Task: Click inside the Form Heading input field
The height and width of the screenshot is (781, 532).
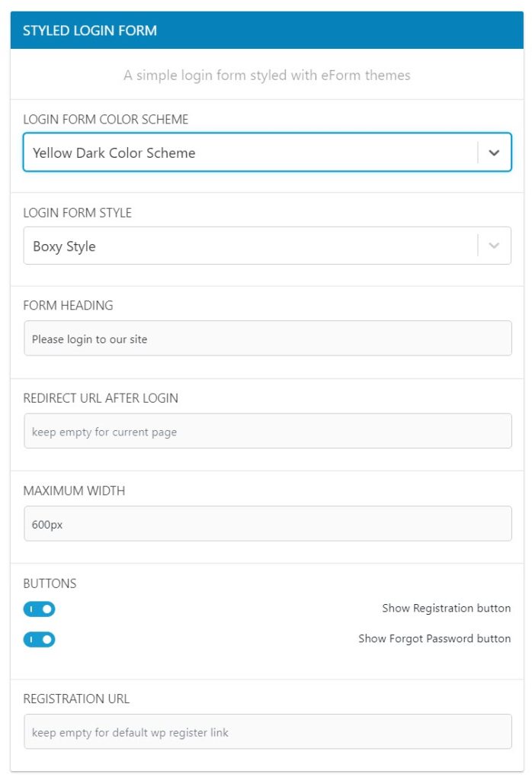Action: (267, 338)
